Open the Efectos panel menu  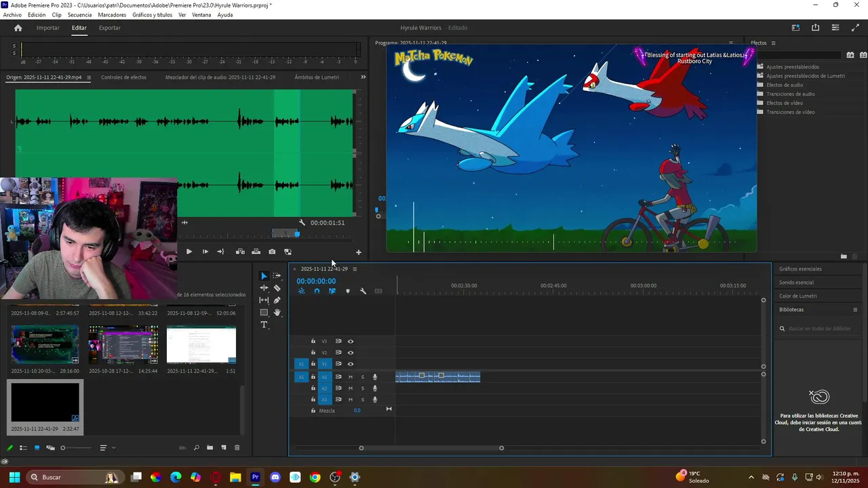(773, 43)
